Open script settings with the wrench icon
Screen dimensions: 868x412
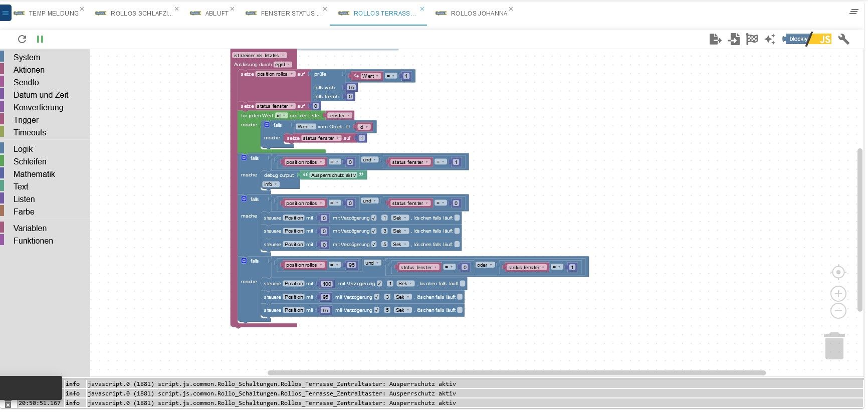coord(844,39)
